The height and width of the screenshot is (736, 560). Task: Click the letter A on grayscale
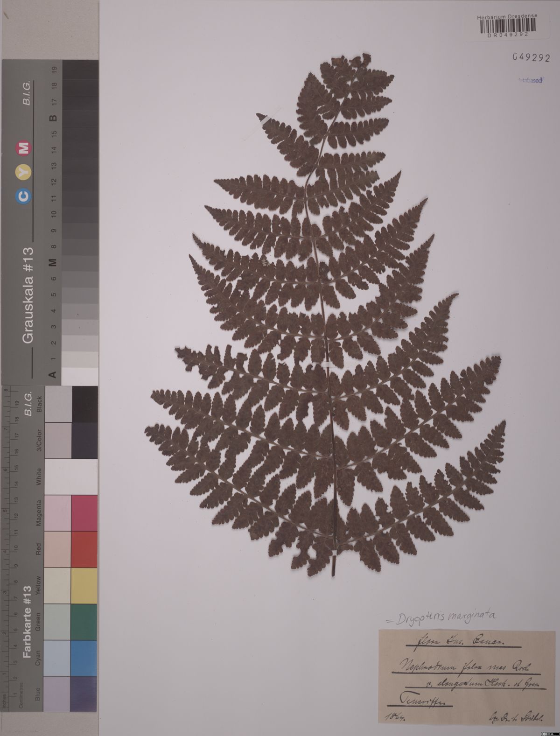tap(53, 374)
